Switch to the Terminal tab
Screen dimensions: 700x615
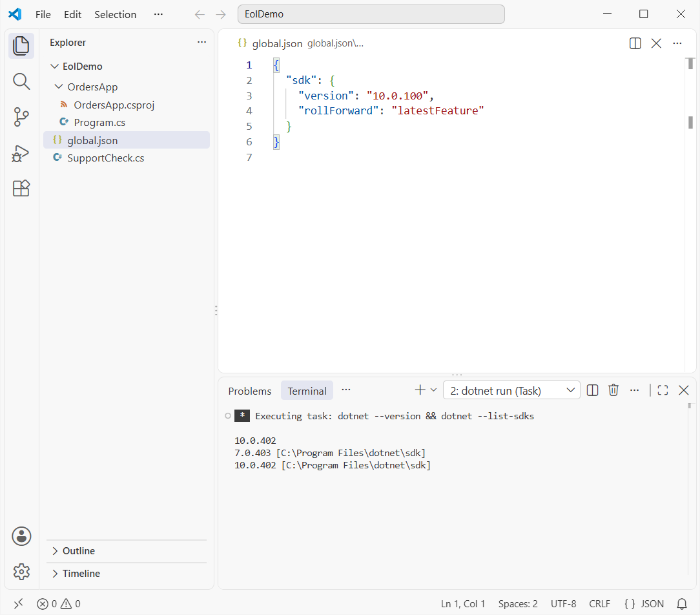pyautogui.click(x=307, y=391)
